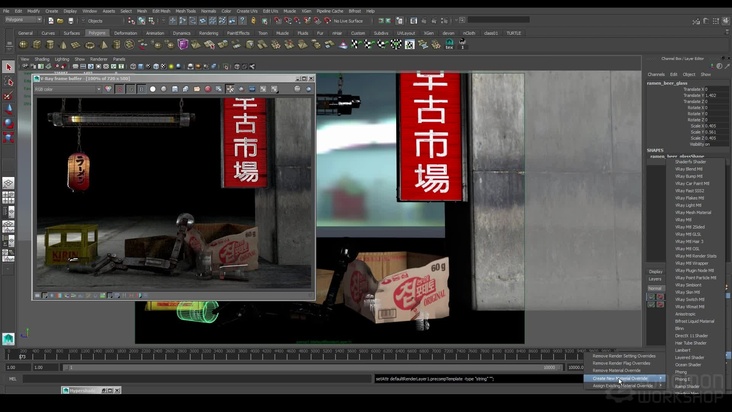Click the checker pattern UV shelf icon

coord(409,45)
